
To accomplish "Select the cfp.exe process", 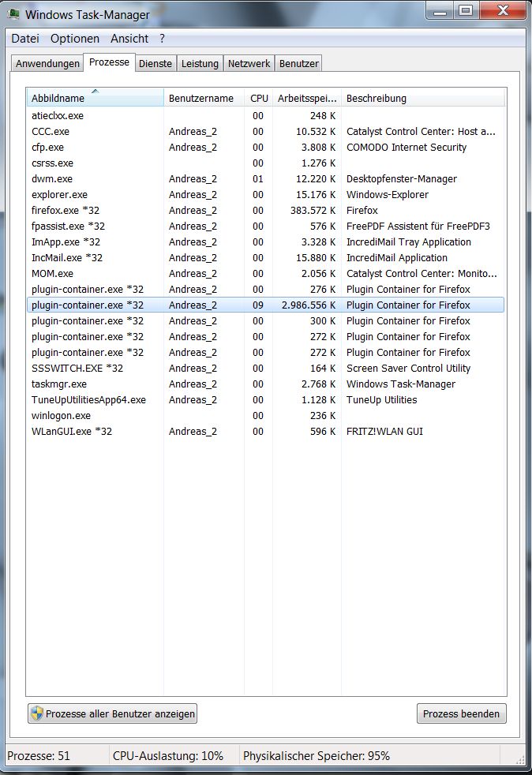I will (x=266, y=148).
